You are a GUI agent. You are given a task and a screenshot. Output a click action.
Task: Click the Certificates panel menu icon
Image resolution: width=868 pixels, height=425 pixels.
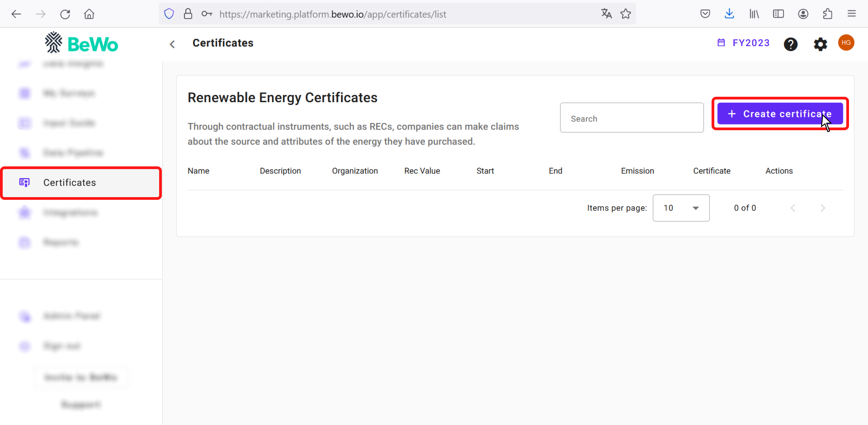pos(24,182)
